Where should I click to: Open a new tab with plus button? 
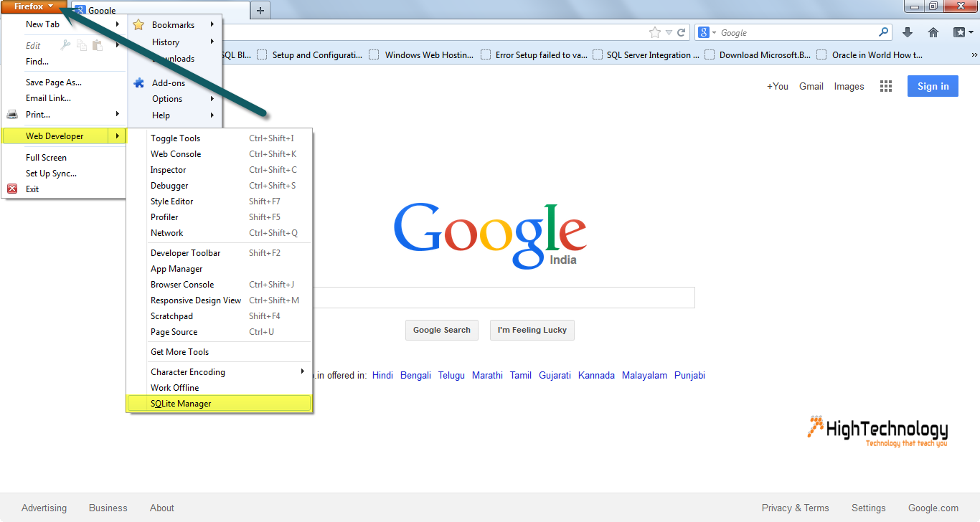coord(260,10)
